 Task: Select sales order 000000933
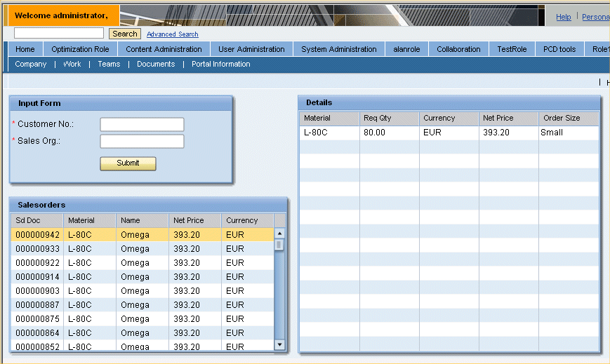coord(142,248)
